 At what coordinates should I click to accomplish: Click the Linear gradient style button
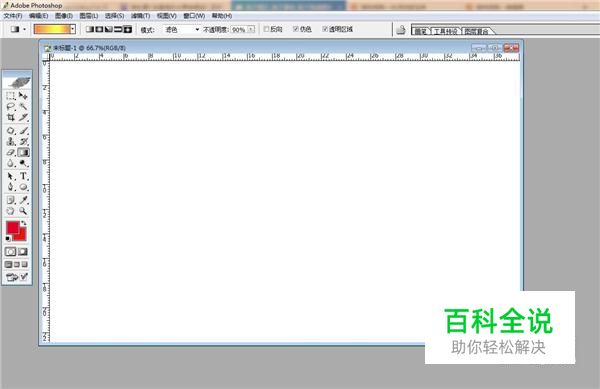(x=90, y=29)
